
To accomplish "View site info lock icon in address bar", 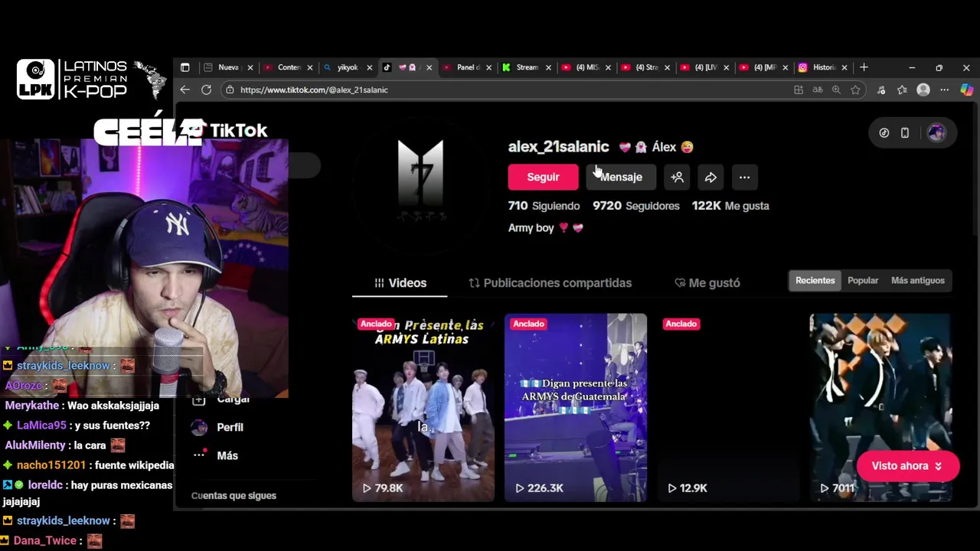I will 229,90.
